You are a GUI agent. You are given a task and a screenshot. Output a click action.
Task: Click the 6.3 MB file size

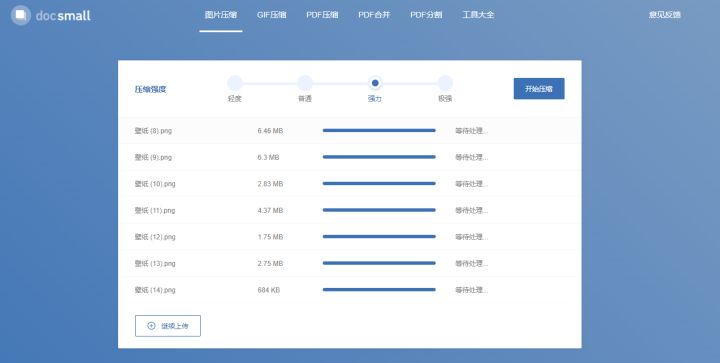pyautogui.click(x=268, y=157)
